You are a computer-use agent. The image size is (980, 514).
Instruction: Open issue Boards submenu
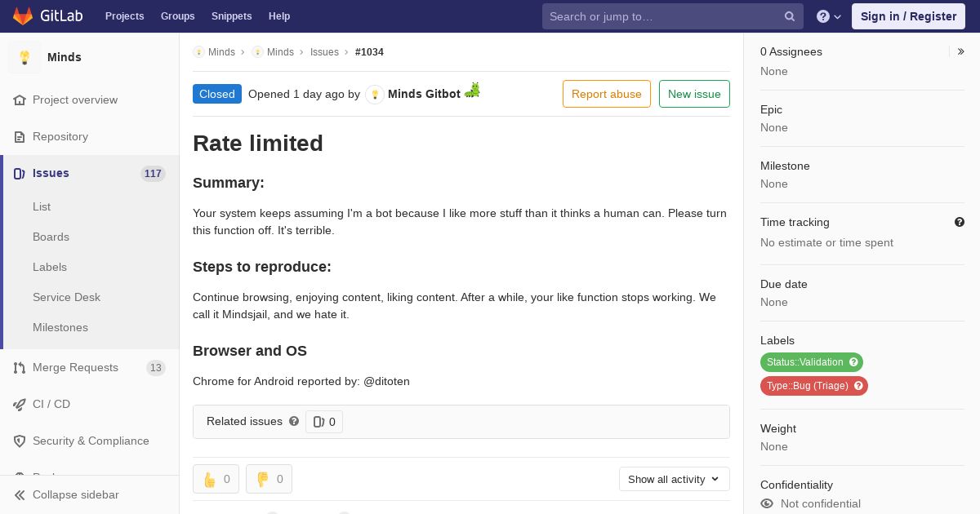51,237
